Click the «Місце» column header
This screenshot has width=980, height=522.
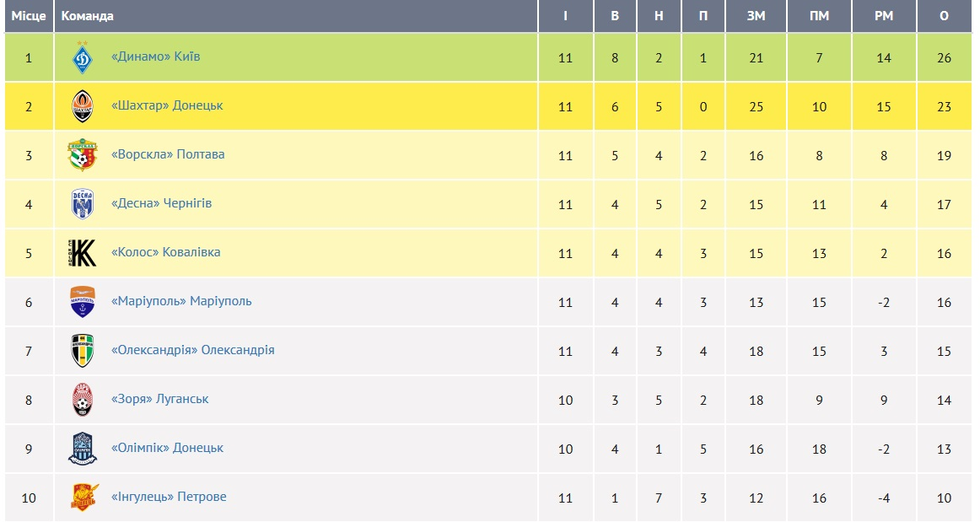(x=28, y=16)
